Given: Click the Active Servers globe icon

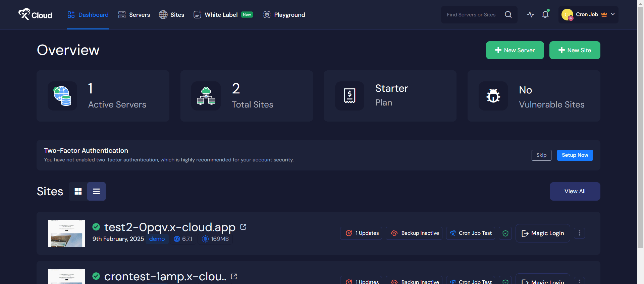Looking at the screenshot, I should tap(62, 96).
